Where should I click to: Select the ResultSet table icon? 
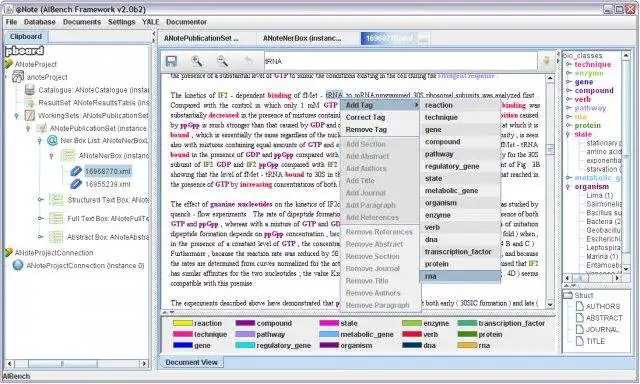pyautogui.click(x=29, y=102)
